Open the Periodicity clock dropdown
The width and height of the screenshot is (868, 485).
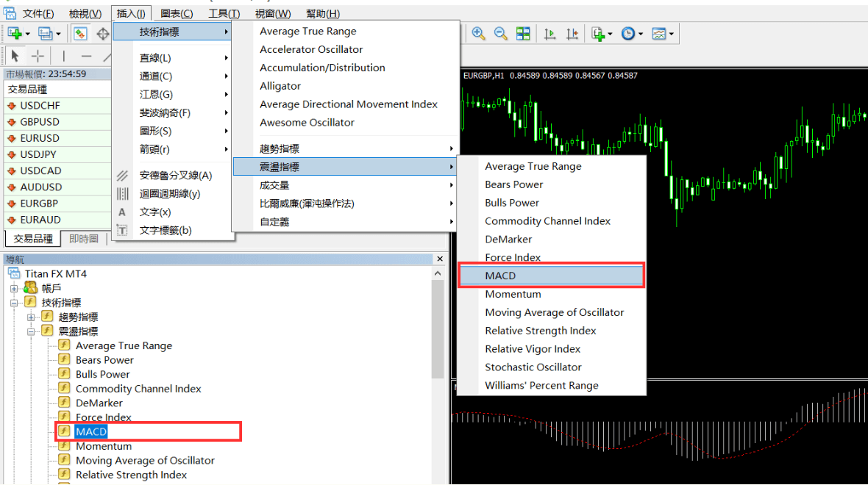pyautogui.click(x=631, y=34)
